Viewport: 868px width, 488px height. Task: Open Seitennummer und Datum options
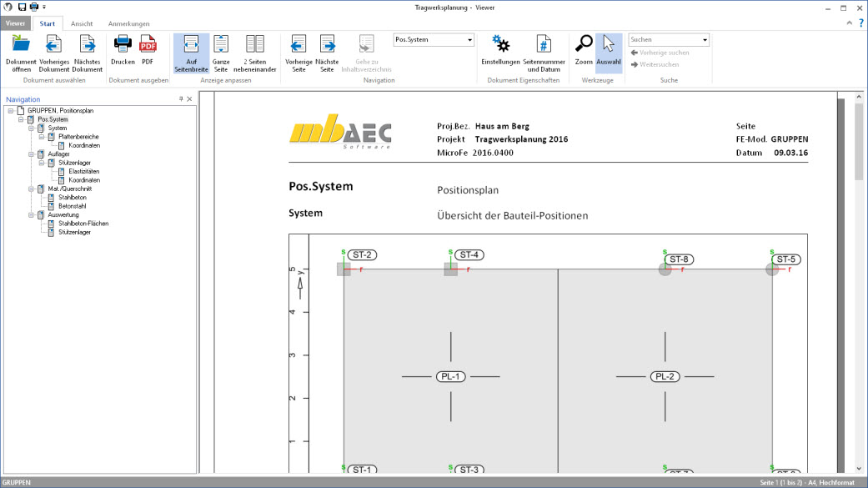[544, 53]
